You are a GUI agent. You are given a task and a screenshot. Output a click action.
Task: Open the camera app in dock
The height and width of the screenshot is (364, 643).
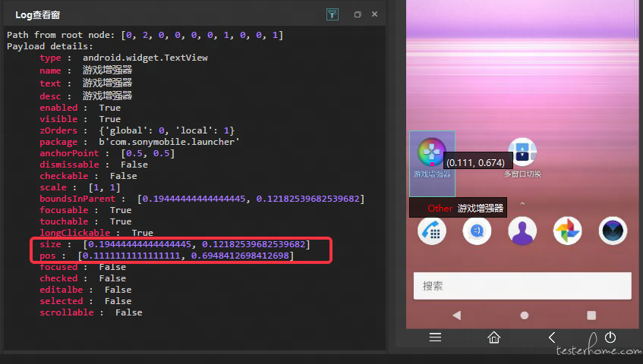pos(613,231)
